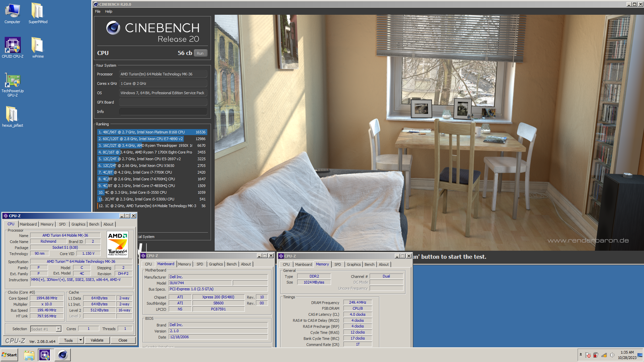The height and width of the screenshot is (362, 644).
Task: Click the Action Center flag tray icon
Action: click(x=588, y=355)
